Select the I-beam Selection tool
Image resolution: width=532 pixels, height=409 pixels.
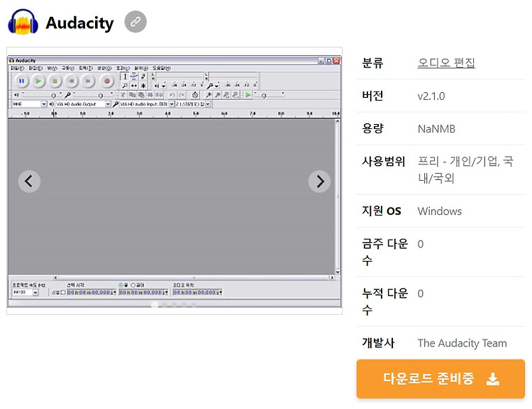[125, 77]
